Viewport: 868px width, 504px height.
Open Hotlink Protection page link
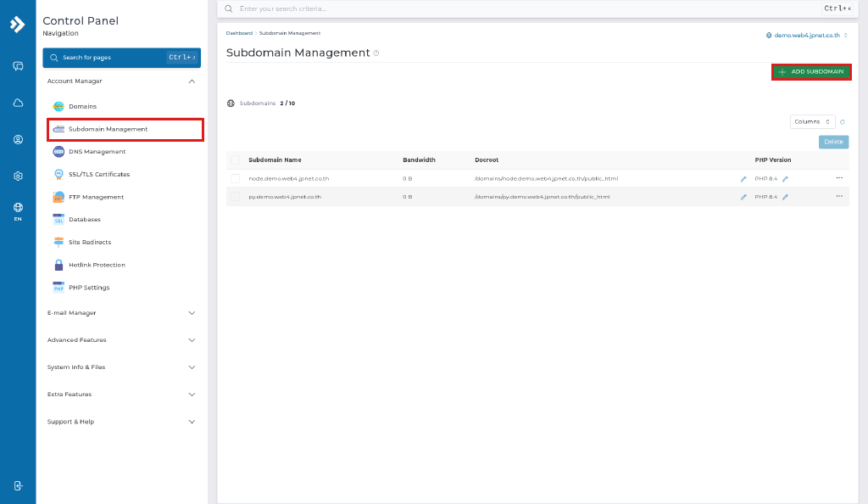[x=97, y=265]
